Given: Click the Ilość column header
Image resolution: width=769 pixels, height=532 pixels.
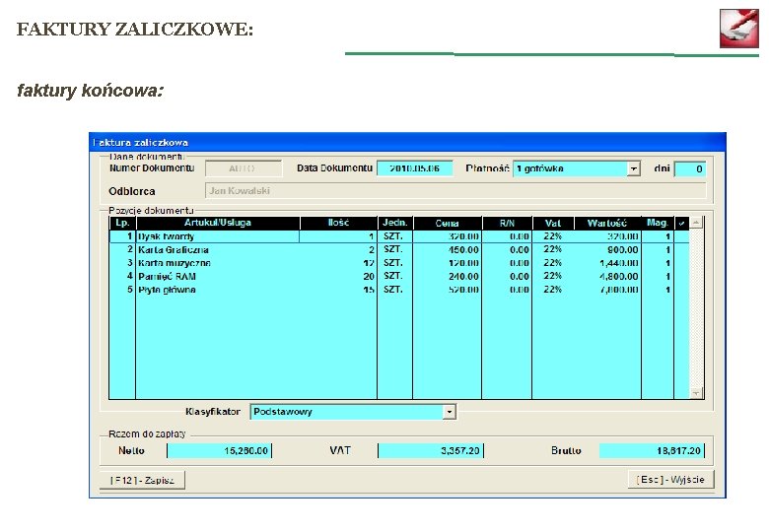Looking at the screenshot, I should (338, 223).
